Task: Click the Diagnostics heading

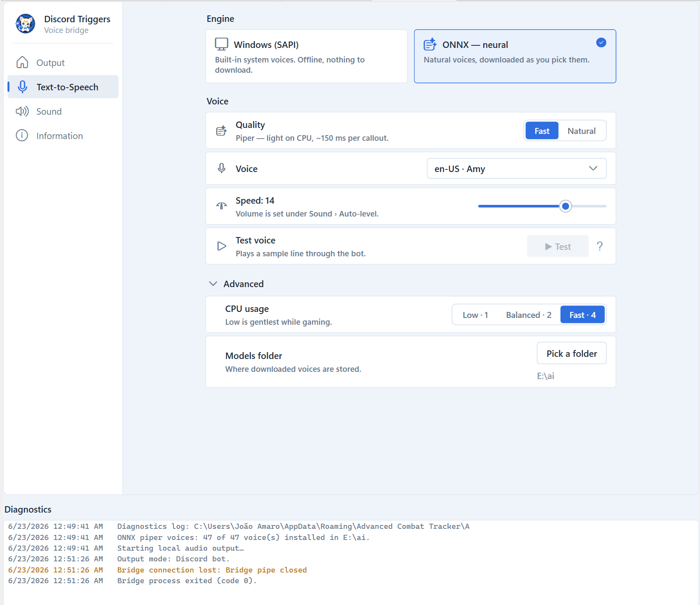Action: tap(28, 509)
